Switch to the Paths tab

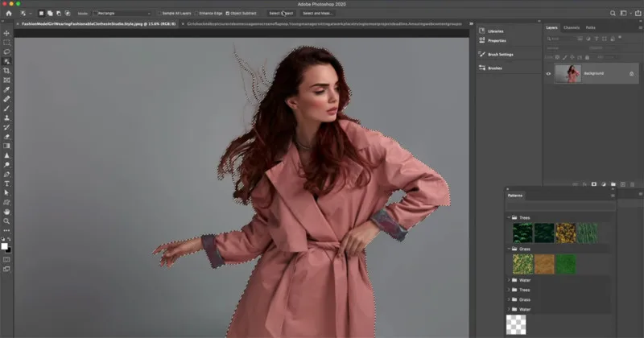coord(590,27)
